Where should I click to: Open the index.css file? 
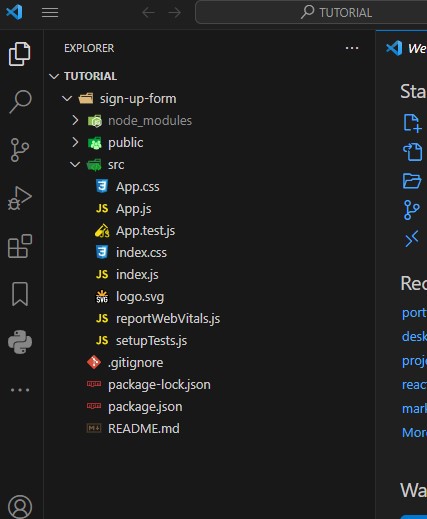[209, 253]
